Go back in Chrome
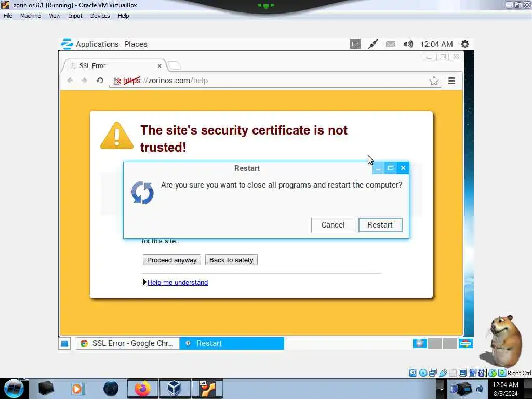The image size is (532, 399). (x=70, y=81)
